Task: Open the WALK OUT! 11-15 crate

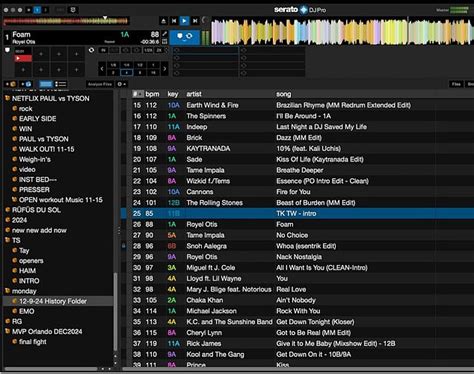Action: tap(46, 149)
